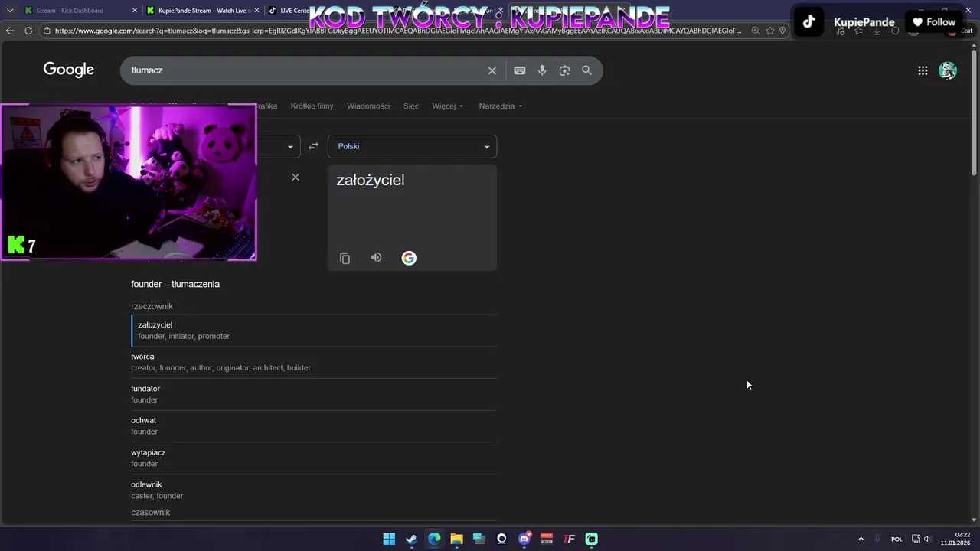Follow KupiePande on TikTok overlay
Screen dimensions: 980x551
point(934,22)
